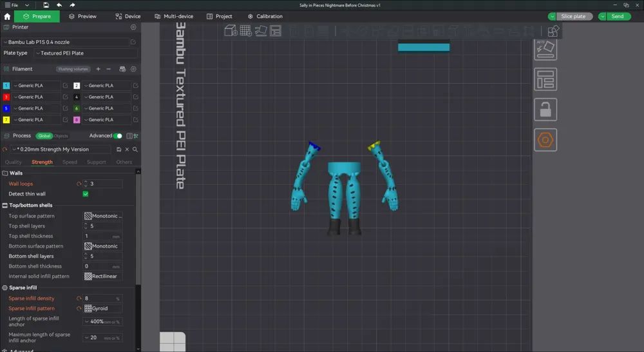Redo the last action

[72, 5]
